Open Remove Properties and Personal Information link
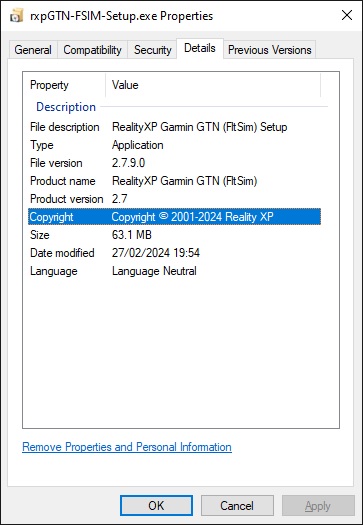This screenshot has width=363, height=525. pyautogui.click(x=127, y=447)
